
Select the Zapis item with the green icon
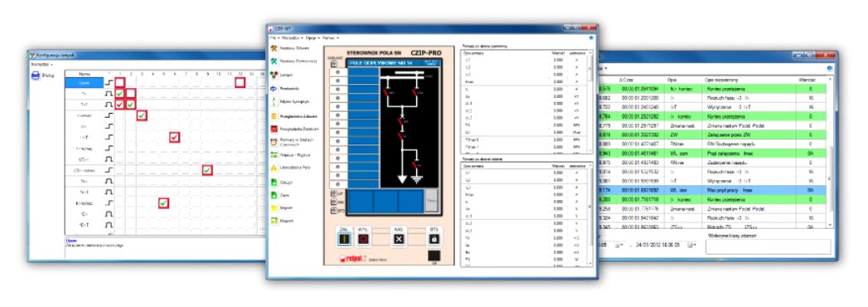click(x=281, y=195)
